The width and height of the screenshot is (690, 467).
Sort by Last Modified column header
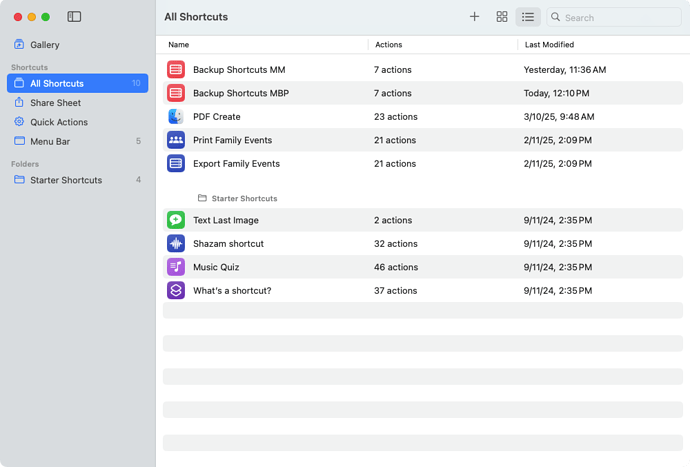(549, 45)
